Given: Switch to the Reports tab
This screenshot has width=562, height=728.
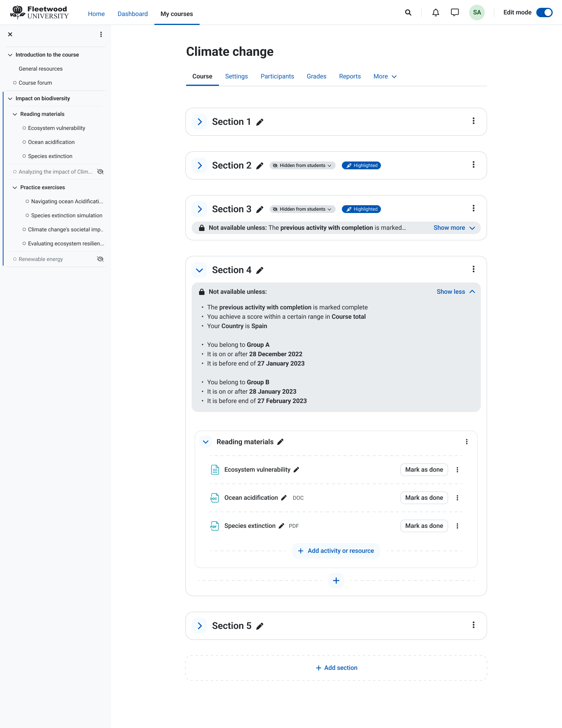Looking at the screenshot, I should 350,76.
